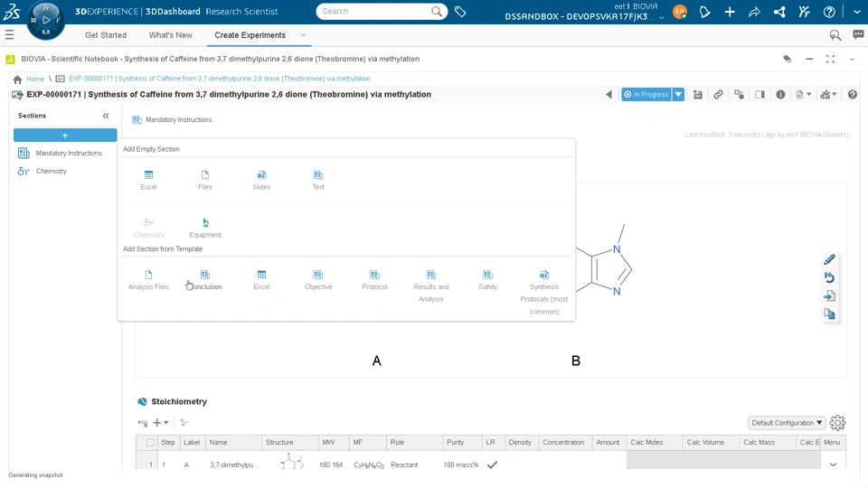Add Synthesis Protocols template section
This screenshot has height=488, width=868.
543,292
